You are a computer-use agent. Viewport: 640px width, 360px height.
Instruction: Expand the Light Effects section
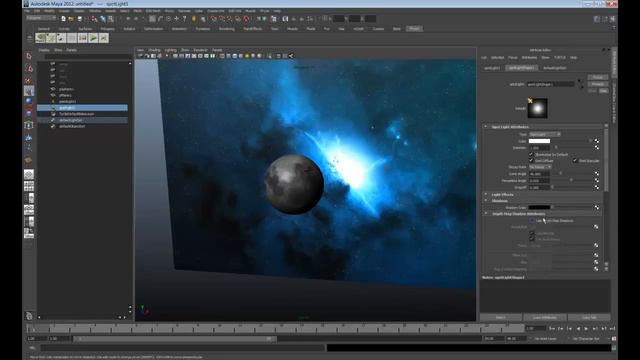(486, 194)
